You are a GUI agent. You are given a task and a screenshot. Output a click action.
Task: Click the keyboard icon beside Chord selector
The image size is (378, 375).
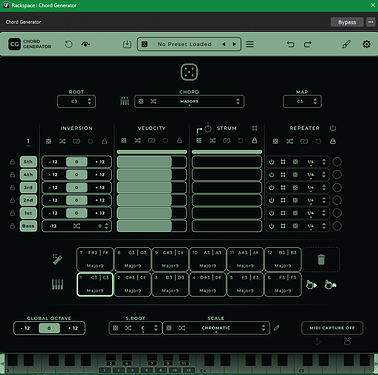tap(124, 101)
